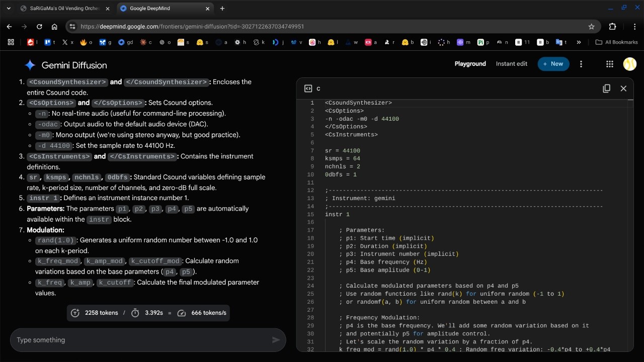The height and width of the screenshot is (362, 644).
Task: Click the code icon next to file 'c'
Action: tap(308, 88)
